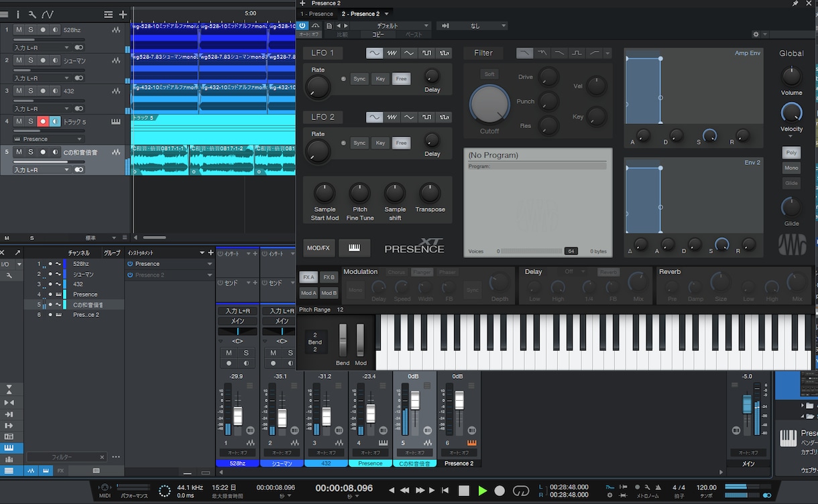
Task: Open the wrench options icon above the tracks
Action: pos(32,14)
